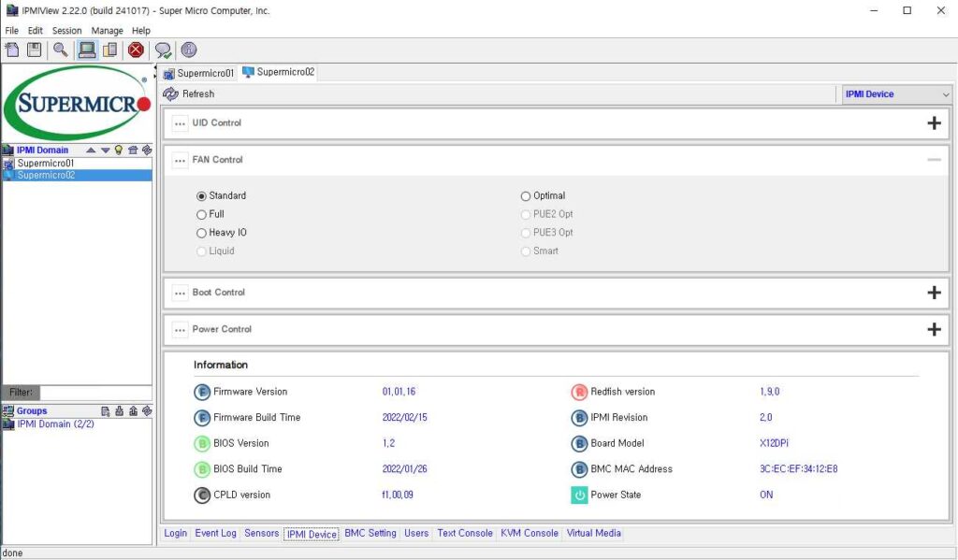
Task: Click the Filter input field
Action: (x=95, y=393)
